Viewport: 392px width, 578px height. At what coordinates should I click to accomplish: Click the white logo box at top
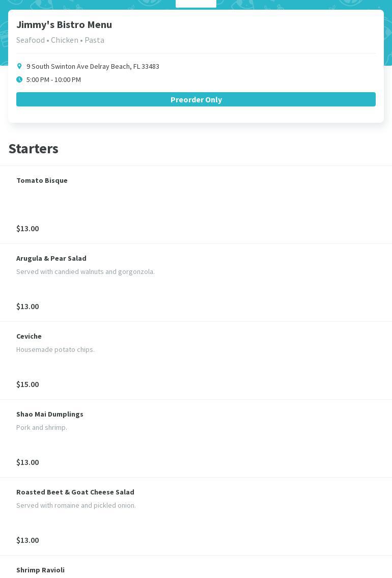[196, 3]
